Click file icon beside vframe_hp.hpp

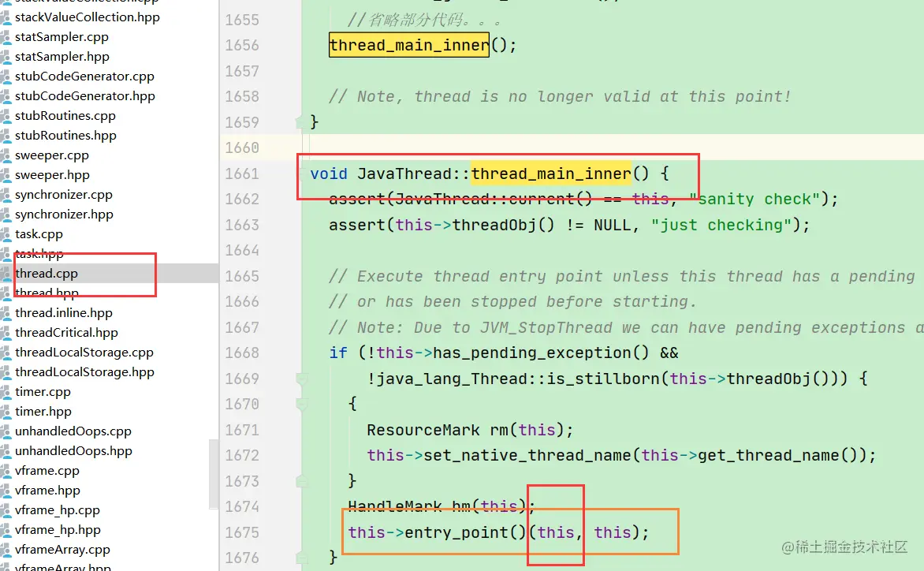[x=6, y=530]
